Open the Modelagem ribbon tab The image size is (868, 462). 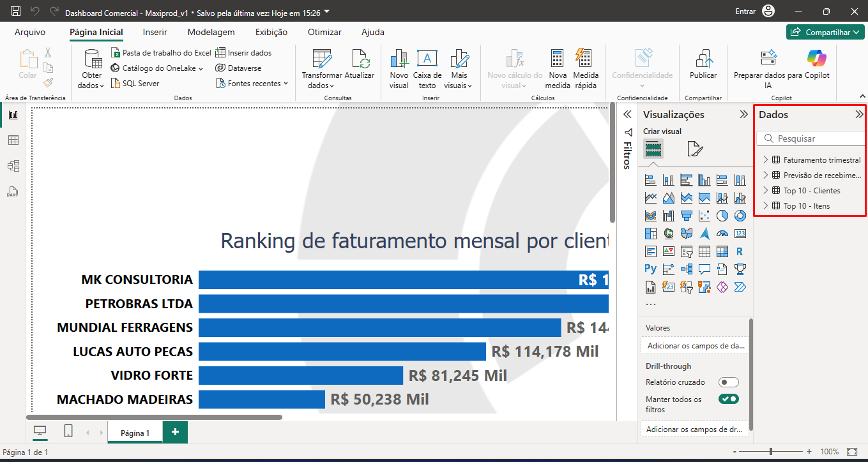[x=211, y=32]
